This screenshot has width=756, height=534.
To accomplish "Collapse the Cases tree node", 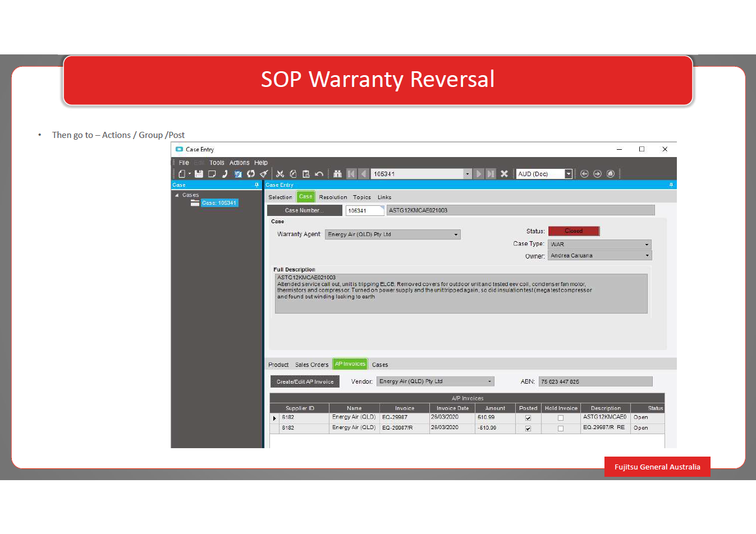I will click(177, 195).
